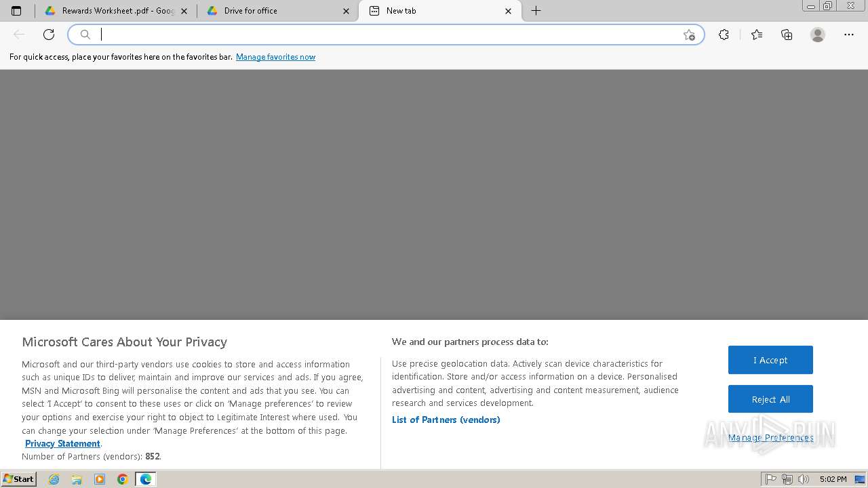Click the Number of Partners 852 text
Viewport: 868px width, 488px height.
click(x=92, y=456)
